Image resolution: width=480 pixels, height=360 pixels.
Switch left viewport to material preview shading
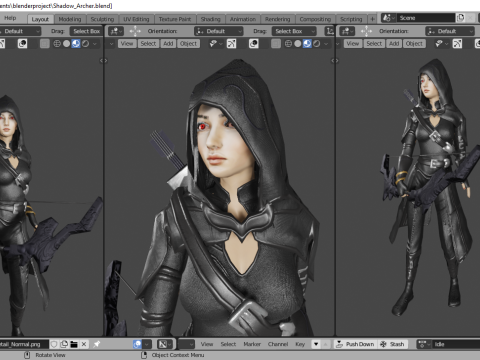76,44
